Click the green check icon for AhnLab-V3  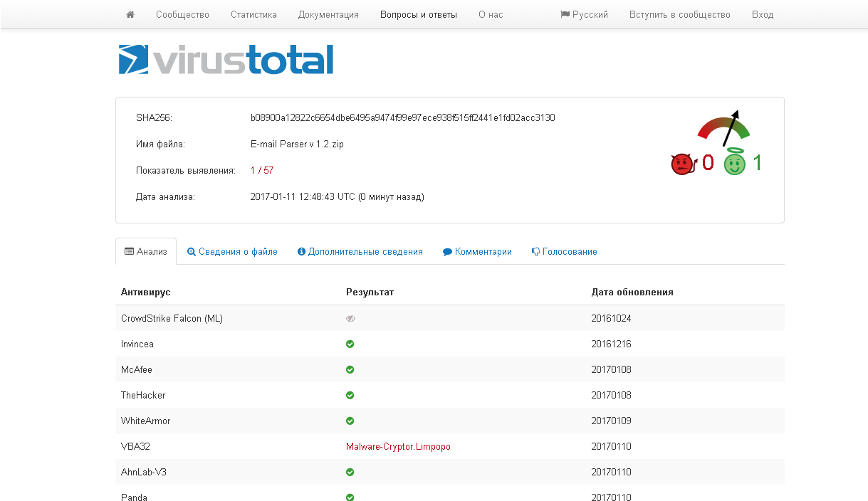point(350,473)
